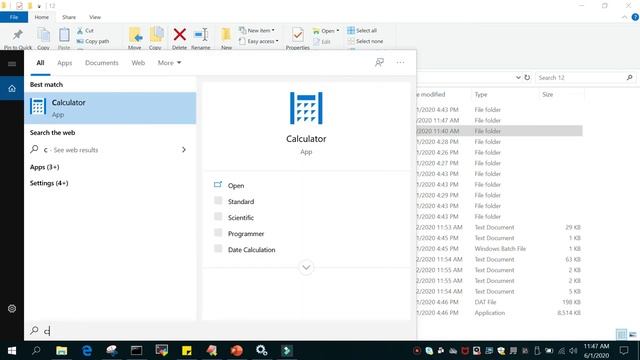Click Select all in ribbon
This screenshot has height=360, width=640.
click(x=362, y=30)
